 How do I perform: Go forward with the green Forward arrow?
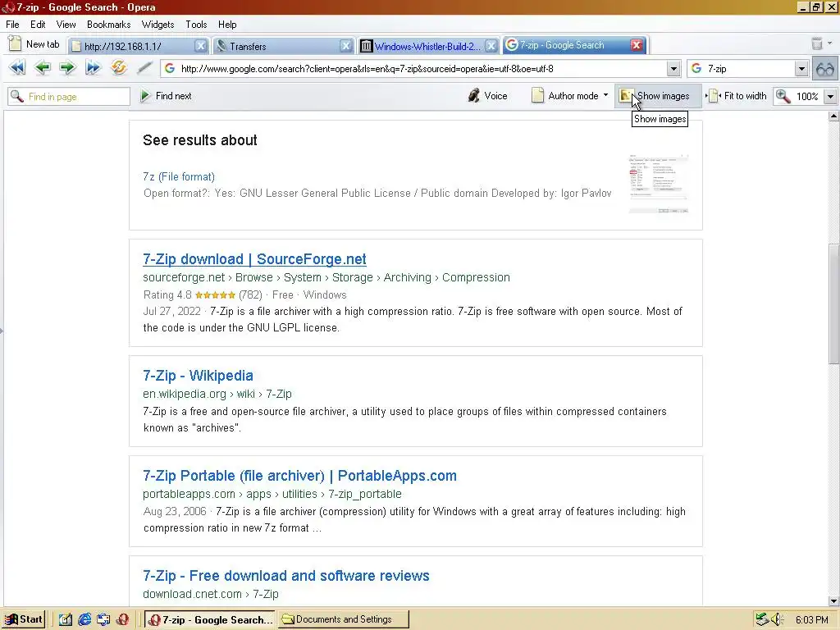click(x=67, y=68)
